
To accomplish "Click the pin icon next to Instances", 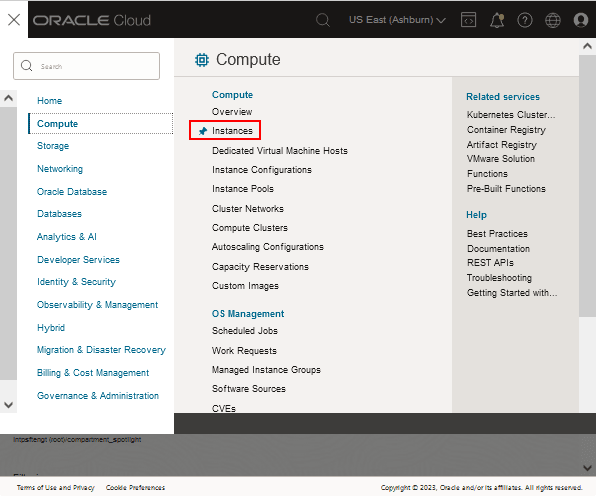I will click(x=203, y=131).
